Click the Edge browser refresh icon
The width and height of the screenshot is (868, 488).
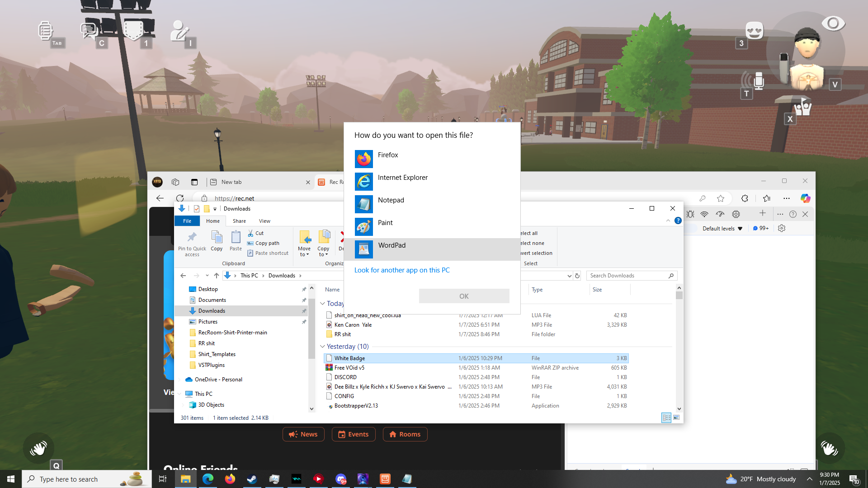coord(180,198)
